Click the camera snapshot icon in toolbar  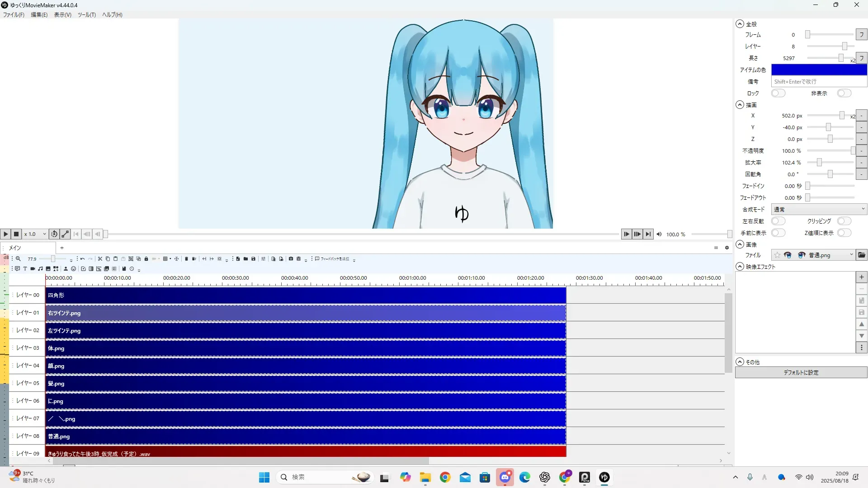291,259
